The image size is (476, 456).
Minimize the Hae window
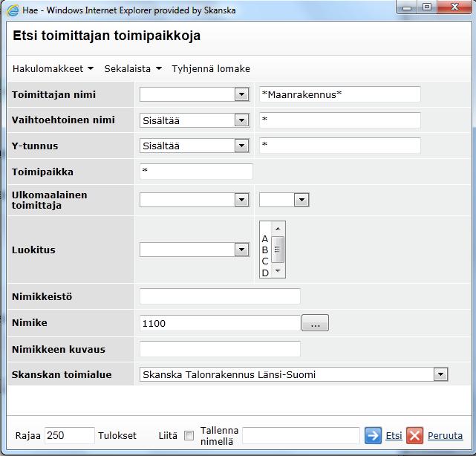point(406,7)
